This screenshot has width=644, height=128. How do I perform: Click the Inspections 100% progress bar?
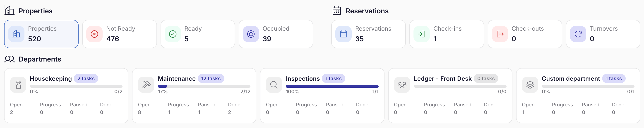tap(332, 86)
